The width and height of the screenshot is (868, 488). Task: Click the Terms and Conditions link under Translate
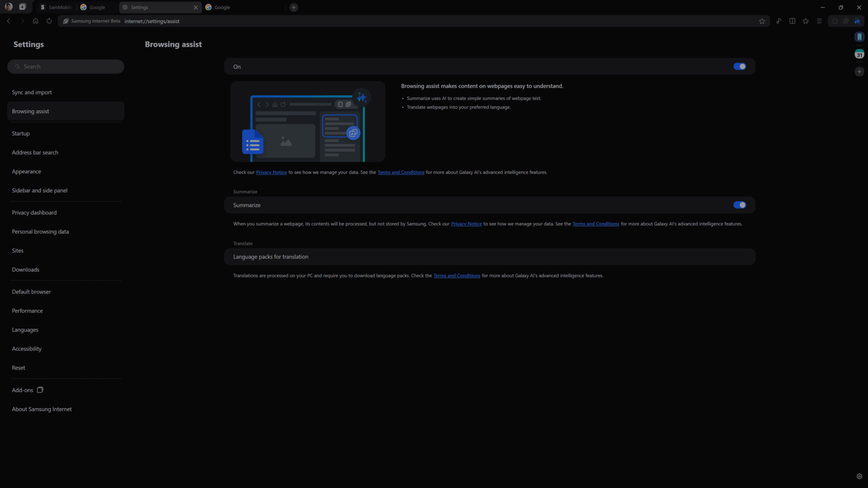(x=457, y=275)
